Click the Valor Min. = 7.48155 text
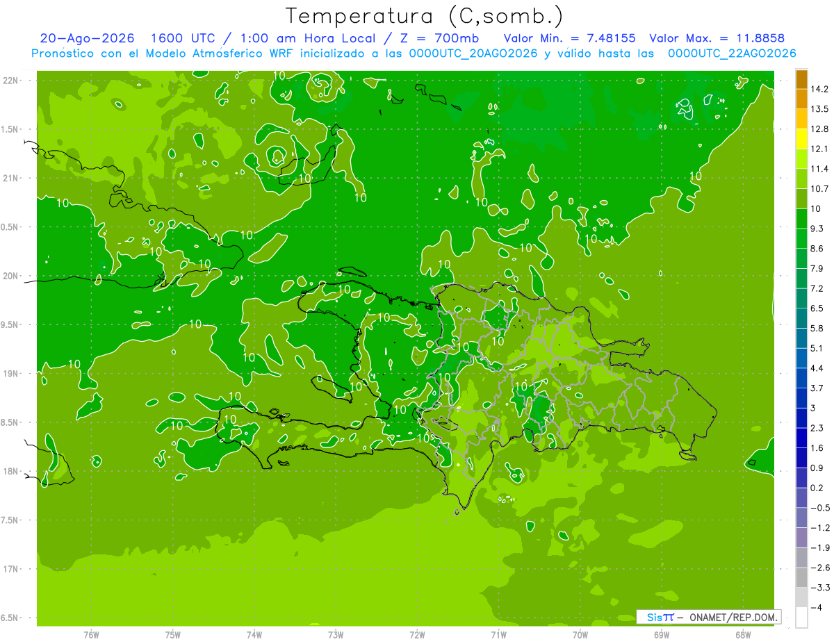This screenshot has height=644, width=834. click(570, 38)
